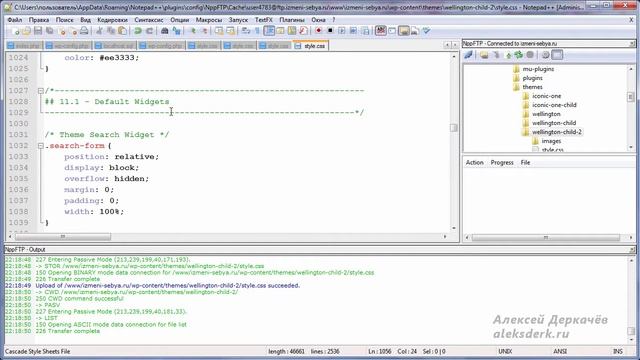Click INS mode indicator in status bar
The width and height of the screenshot is (640, 360).
coord(618,351)
